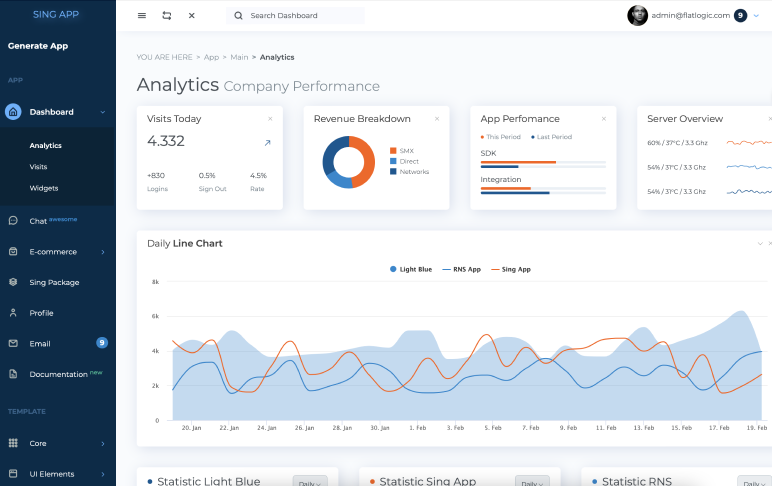Collapse the Dashboard sidebar section
The width and height of the screenshot is (772, 486).
click(x=102, y=112)
